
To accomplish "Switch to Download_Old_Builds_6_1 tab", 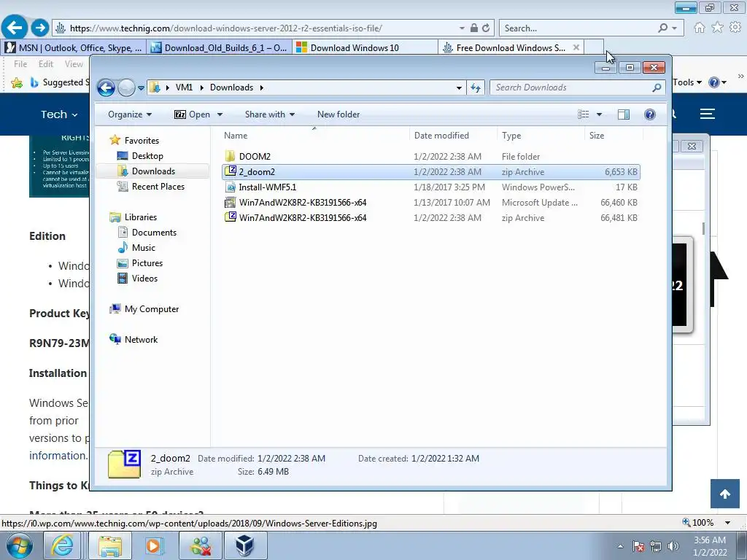I will (x=220, y=47).
